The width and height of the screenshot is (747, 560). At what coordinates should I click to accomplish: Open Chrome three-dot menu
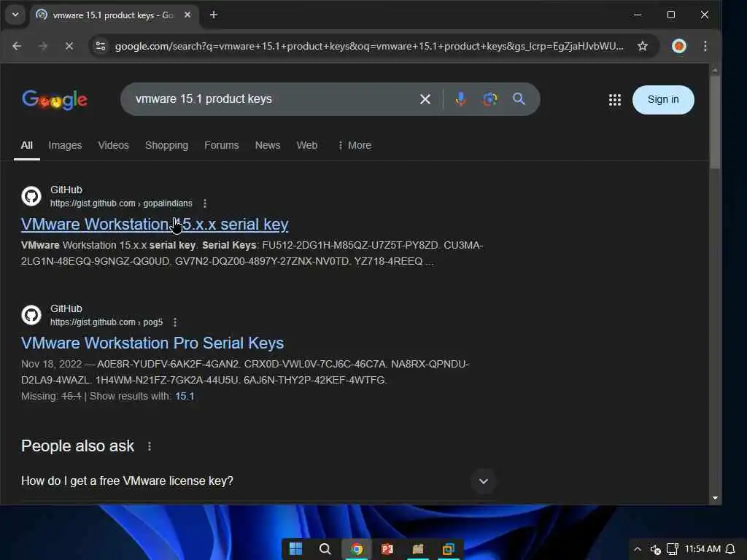click(x=705, y=46)
